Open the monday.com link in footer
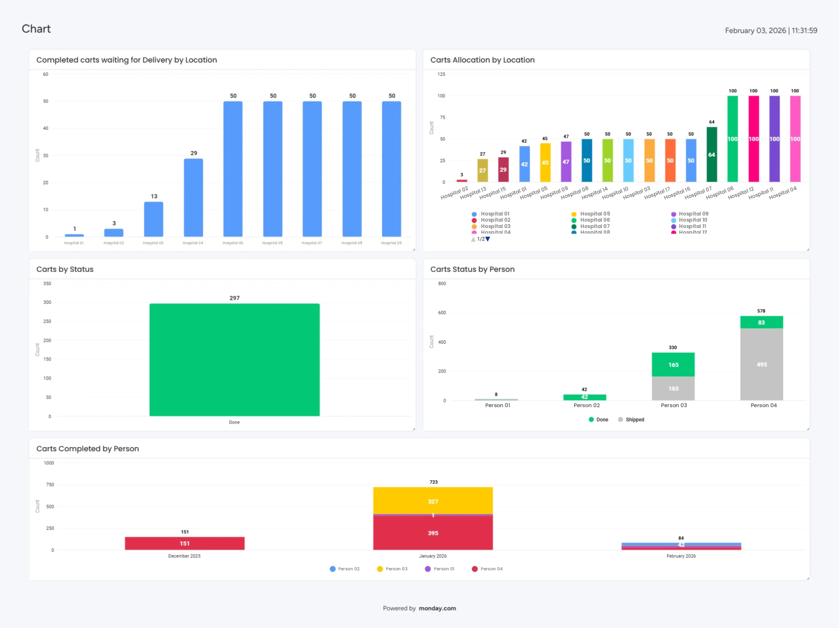Viewport: 840px width, 628px height. (437, 608)
